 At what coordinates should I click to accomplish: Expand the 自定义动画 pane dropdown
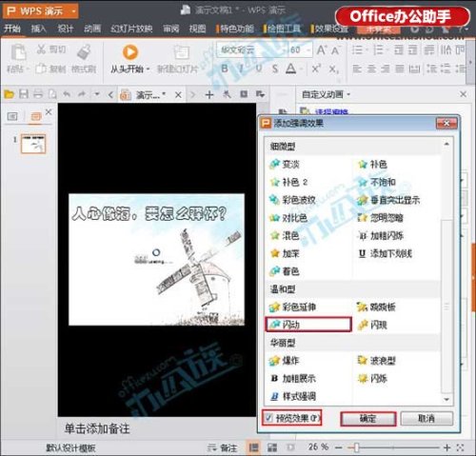click(348, 94)
